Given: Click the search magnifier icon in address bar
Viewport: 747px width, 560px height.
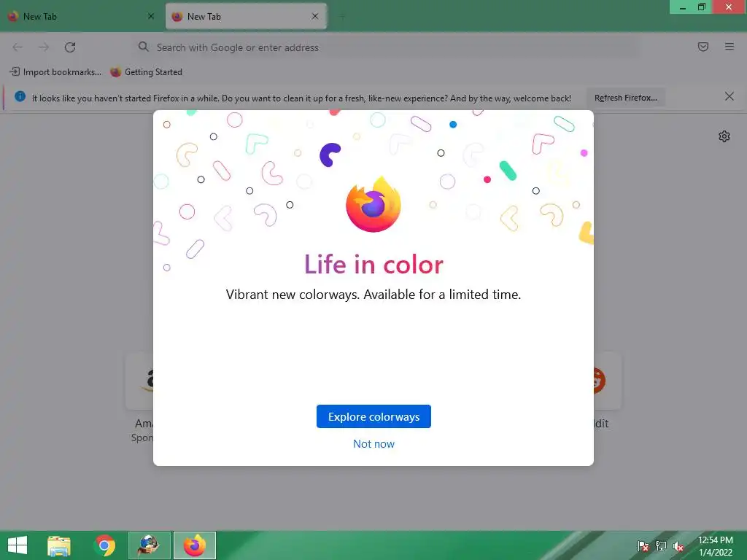Looking at the screenshot, I should click(x=144, y=47).
